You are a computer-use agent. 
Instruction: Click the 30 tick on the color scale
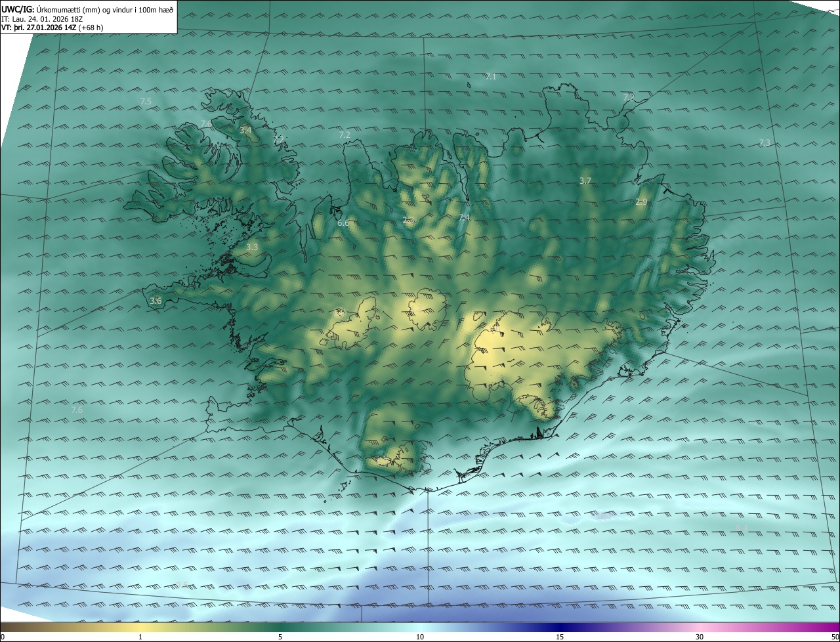pos(700,637)
